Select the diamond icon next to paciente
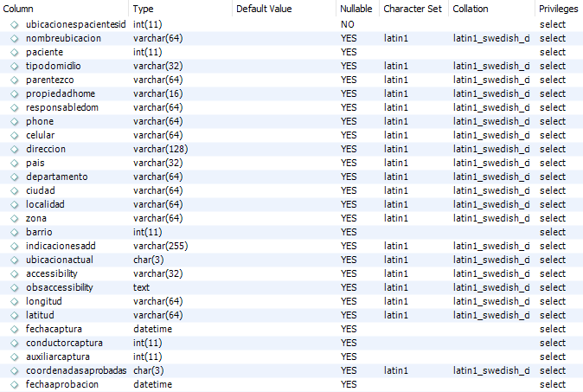Screen dimensions: 583x392 pyautogui.click(x=14, y=53)
